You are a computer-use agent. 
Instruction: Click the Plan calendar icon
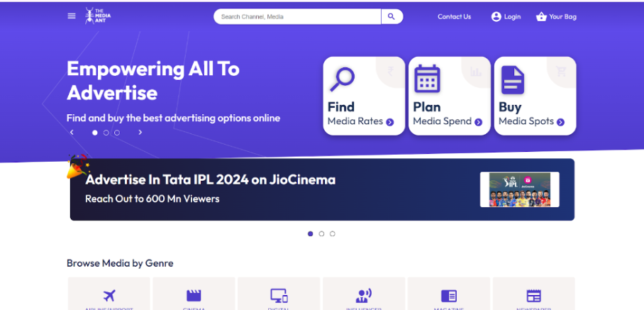click(427, 79)
